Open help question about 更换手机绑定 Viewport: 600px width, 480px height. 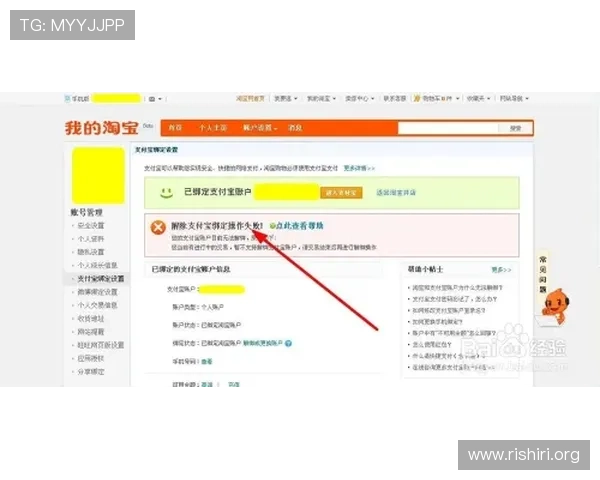tap(437, 322)
